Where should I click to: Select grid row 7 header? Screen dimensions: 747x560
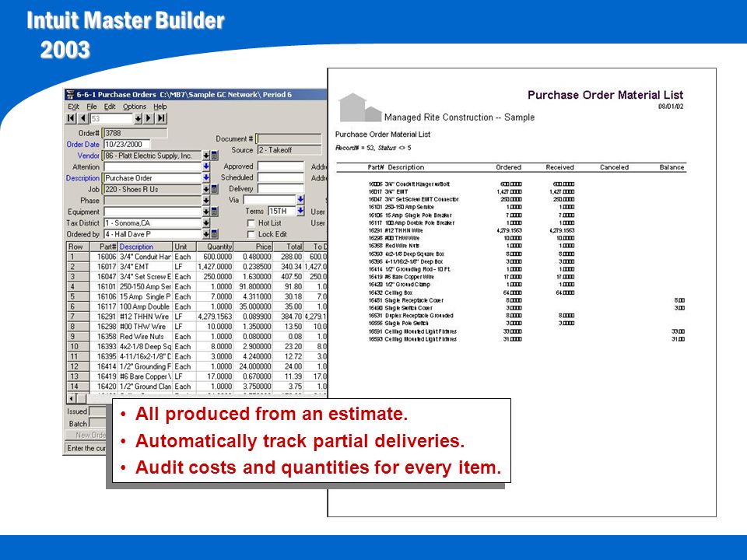tap(78, 317)
